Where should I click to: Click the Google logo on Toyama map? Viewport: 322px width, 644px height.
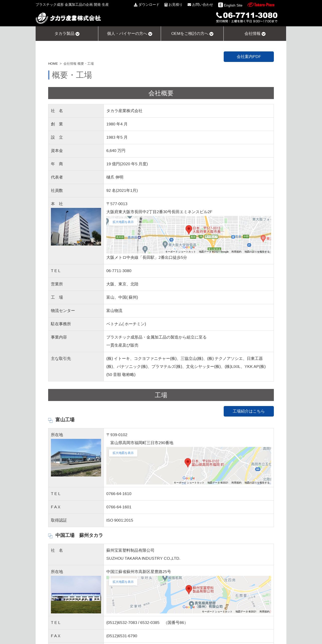[x=189, y=478]
